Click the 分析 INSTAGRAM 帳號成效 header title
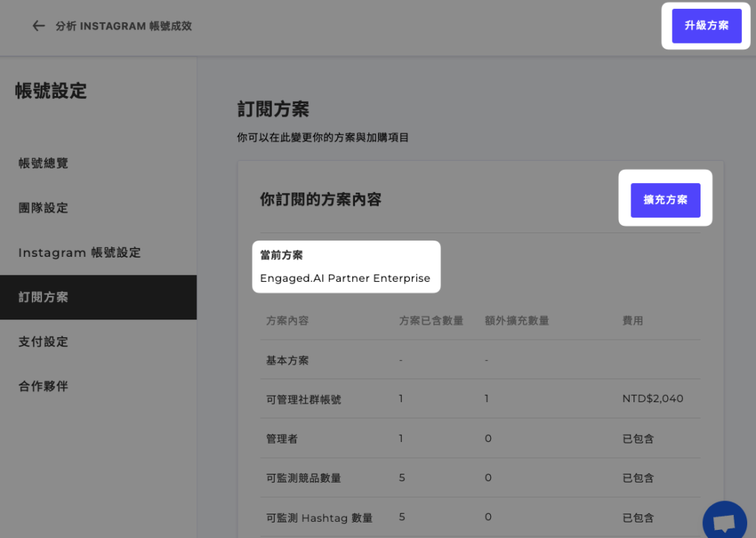The width and height of the screenshot is (756, 538). click(x=123, y=26)
